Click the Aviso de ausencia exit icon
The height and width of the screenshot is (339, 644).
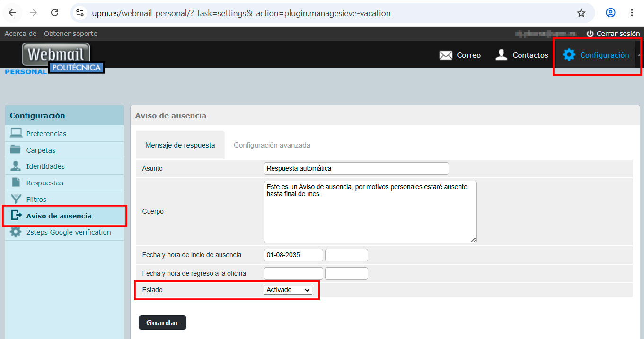click(x=17, y=216)
